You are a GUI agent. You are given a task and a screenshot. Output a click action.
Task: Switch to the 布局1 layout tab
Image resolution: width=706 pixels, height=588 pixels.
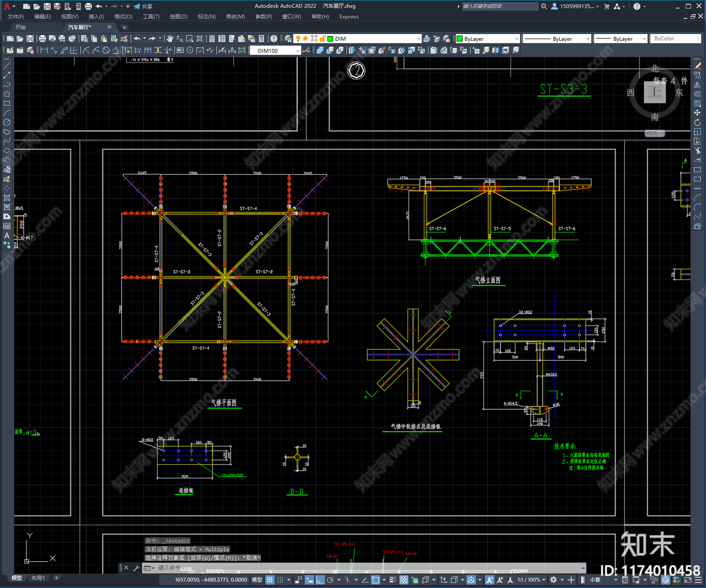[x=38, y=578]
